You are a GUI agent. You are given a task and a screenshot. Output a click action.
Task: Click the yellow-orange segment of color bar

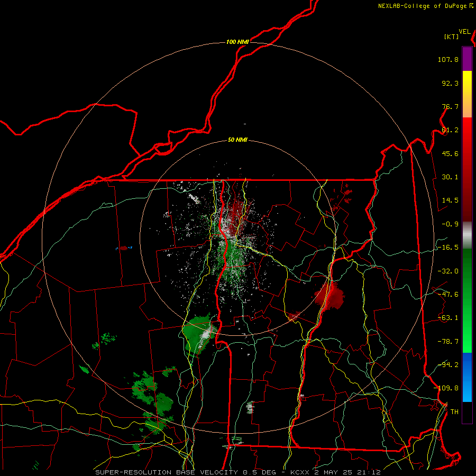tap(467, 94)
